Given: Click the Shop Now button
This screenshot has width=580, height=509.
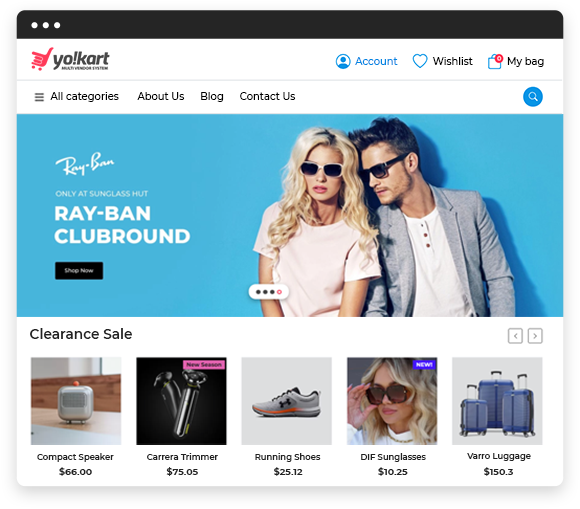Looking at the screenshot, I should pyautogui.click(x=79, y=270).
